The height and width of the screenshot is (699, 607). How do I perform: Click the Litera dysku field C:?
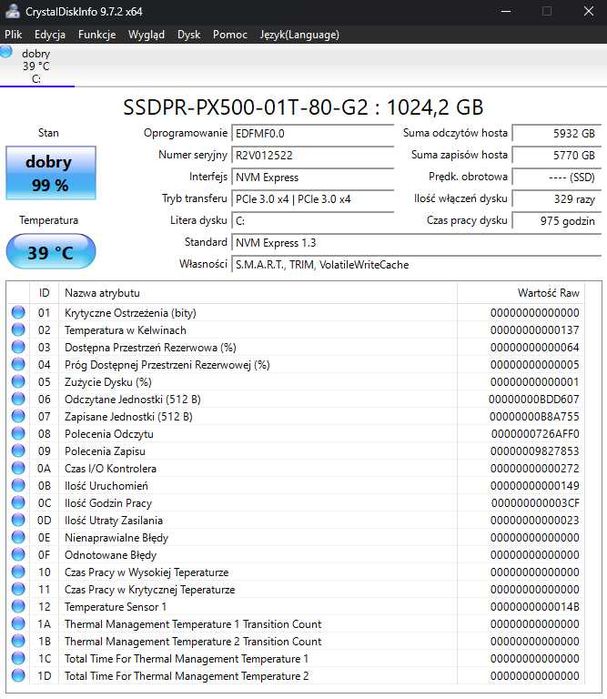click(313, 221)
